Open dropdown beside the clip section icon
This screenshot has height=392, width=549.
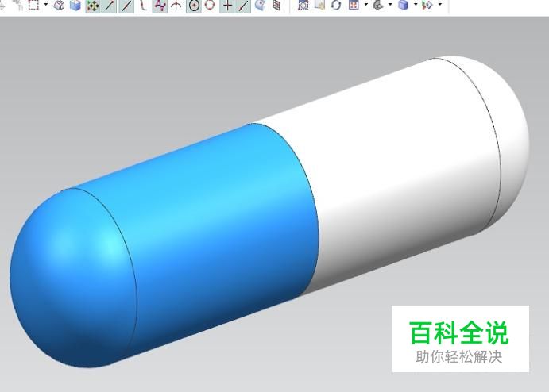click(x=440, y=5)
